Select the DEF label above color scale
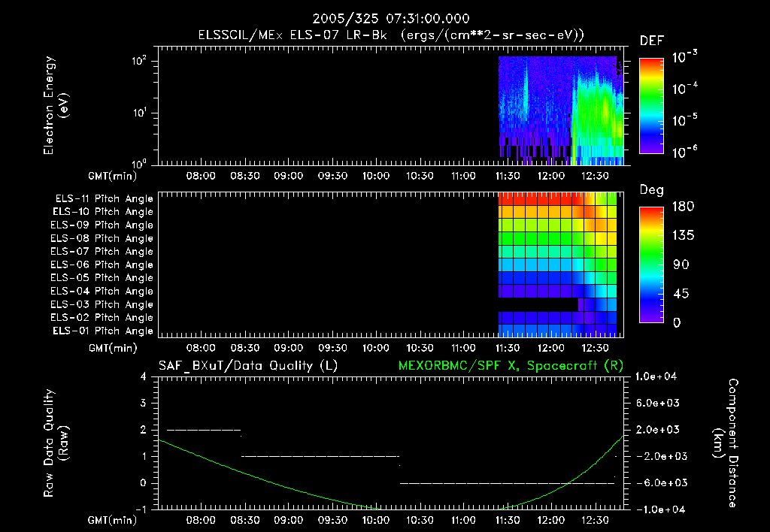 pyautogui.click(x=652, y=41)
